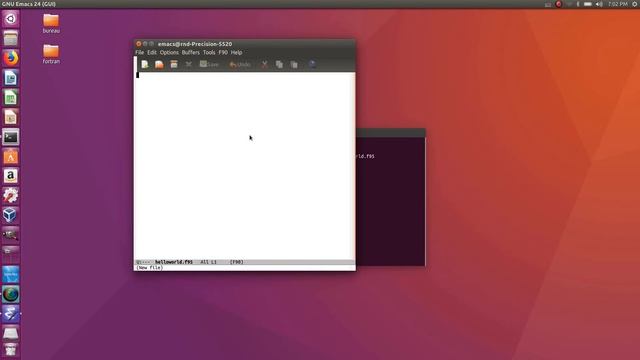Open the bureau desktop folder
640x360 pixels.
tap(51, 24)
